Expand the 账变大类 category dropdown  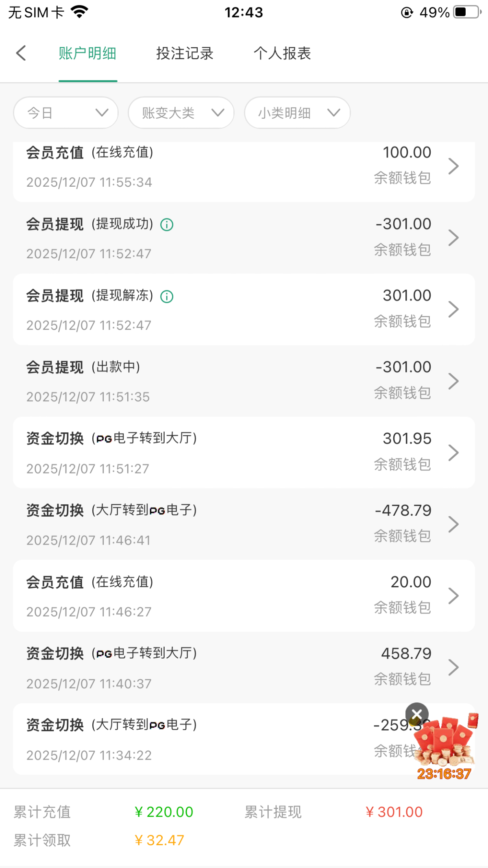[181, 113]
